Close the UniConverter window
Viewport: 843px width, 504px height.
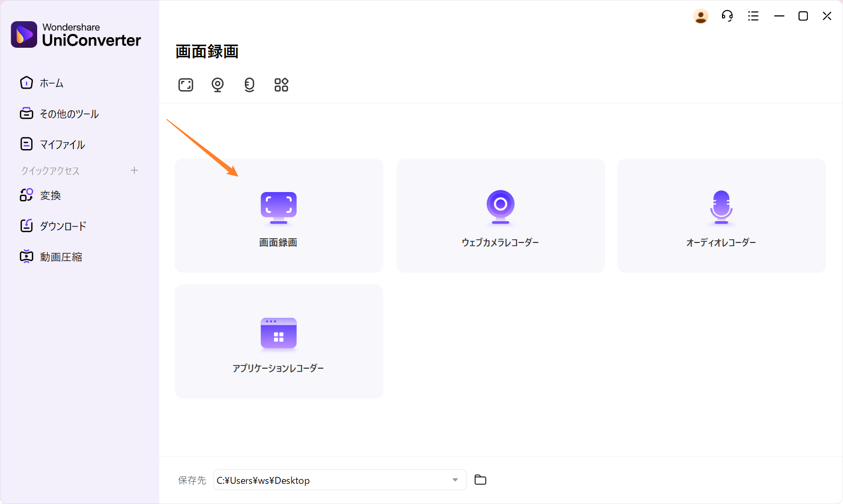coord(827,16)
